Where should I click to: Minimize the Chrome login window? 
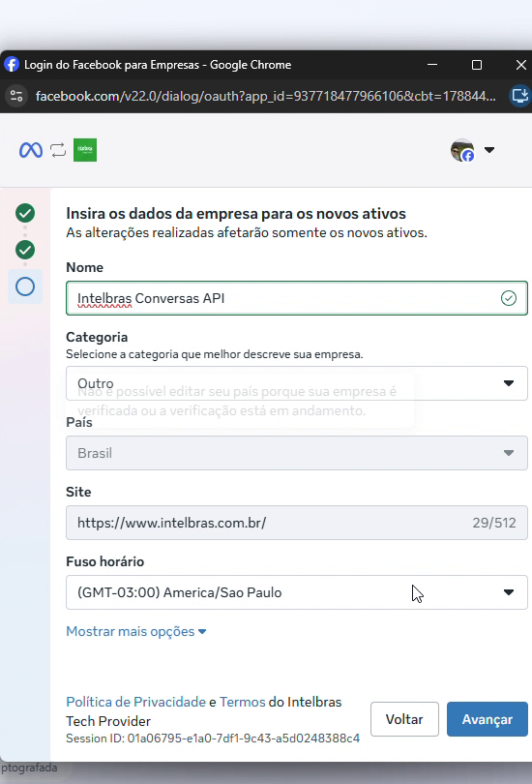pos(432,65)
